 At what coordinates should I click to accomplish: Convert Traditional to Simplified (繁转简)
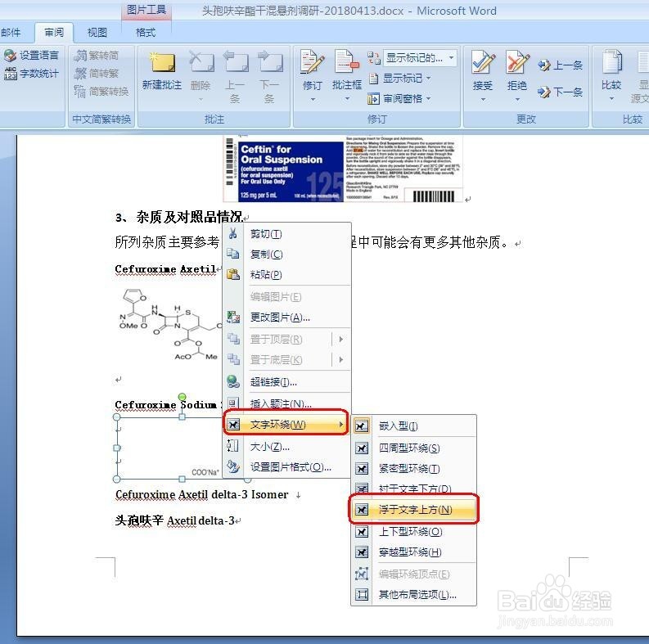(97, 56)
